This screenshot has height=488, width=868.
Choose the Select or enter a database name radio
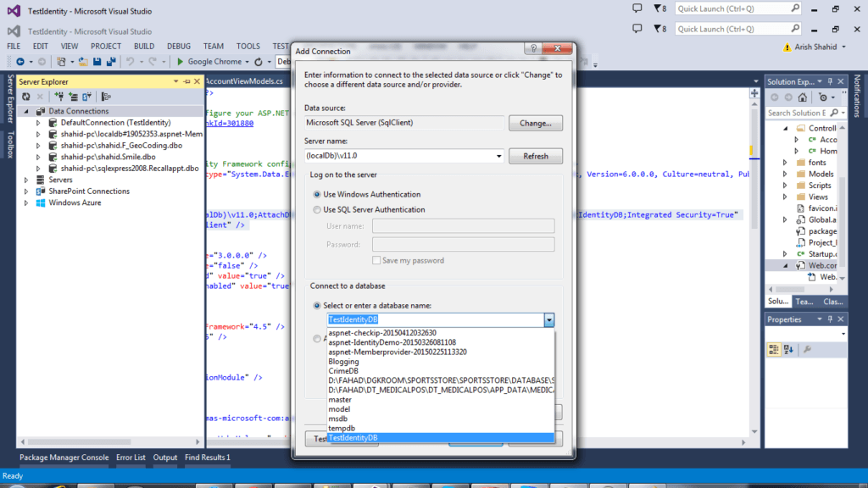(317, 305)
